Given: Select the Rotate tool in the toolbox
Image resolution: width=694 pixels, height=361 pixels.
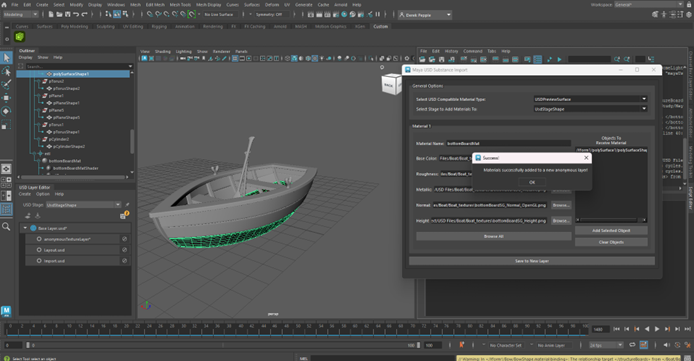Looking at the screenshot, I should pyautogui.click(x=6, y=111).
